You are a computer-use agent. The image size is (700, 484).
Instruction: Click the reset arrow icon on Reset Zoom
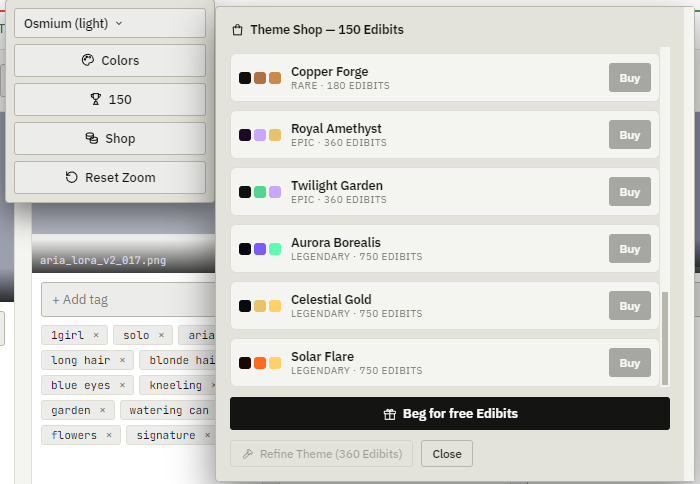[x=71, y=177]
